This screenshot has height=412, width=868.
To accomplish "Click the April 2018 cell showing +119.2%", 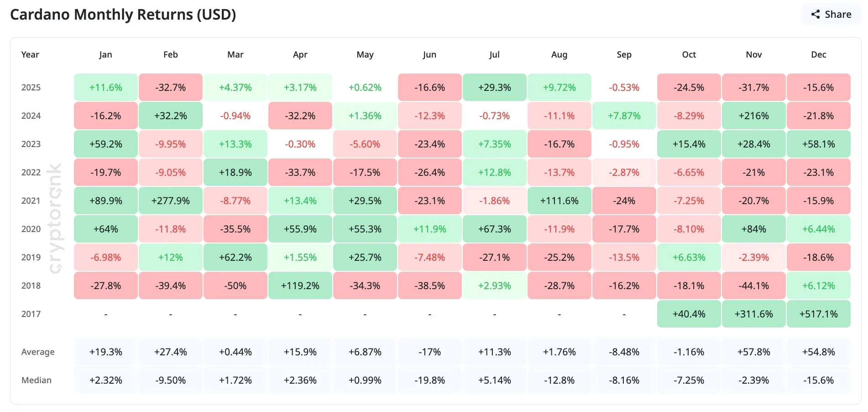I will click(x=300, y=285).
